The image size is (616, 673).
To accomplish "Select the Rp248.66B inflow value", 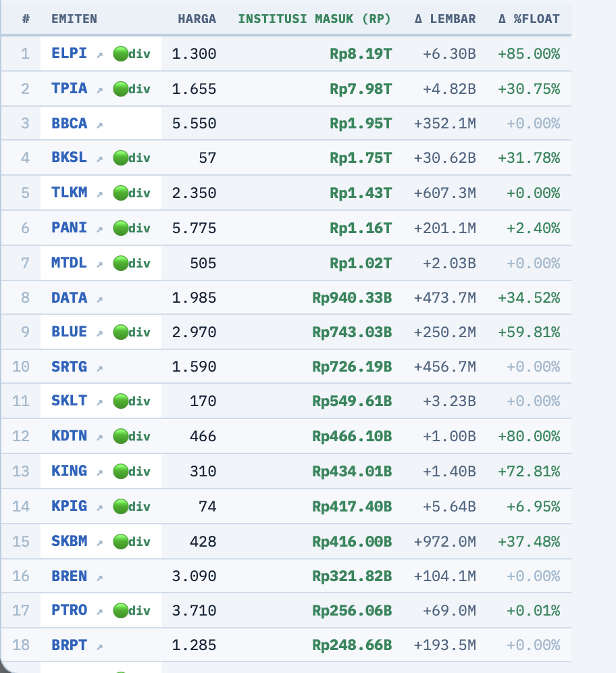I will [352, 645].
